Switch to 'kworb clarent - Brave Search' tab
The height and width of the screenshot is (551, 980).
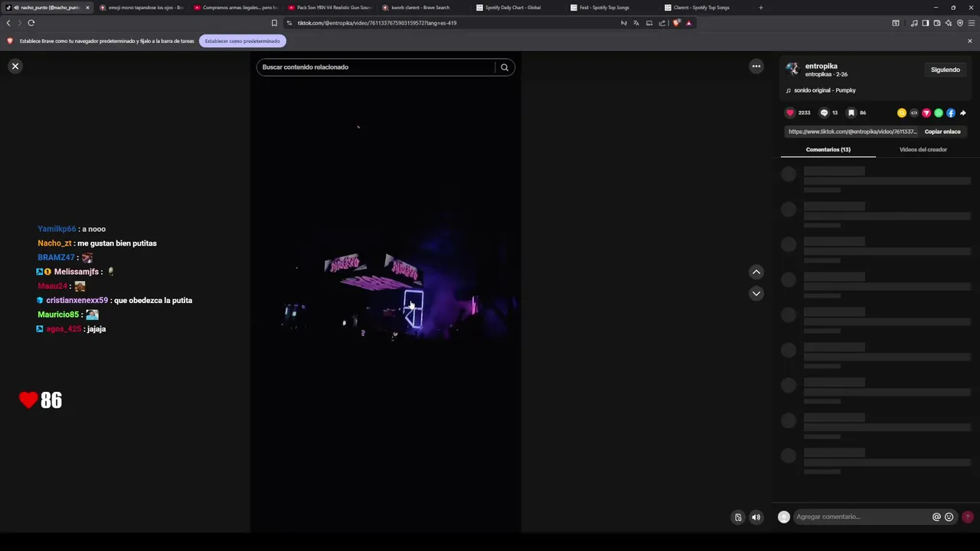pos(424,8)
